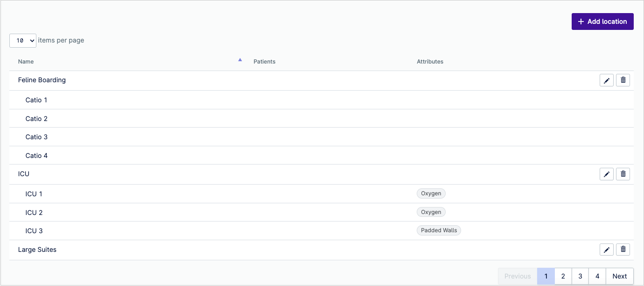Edit the ICU location
This screenshot has width=644, height=286.
point(606,174)
